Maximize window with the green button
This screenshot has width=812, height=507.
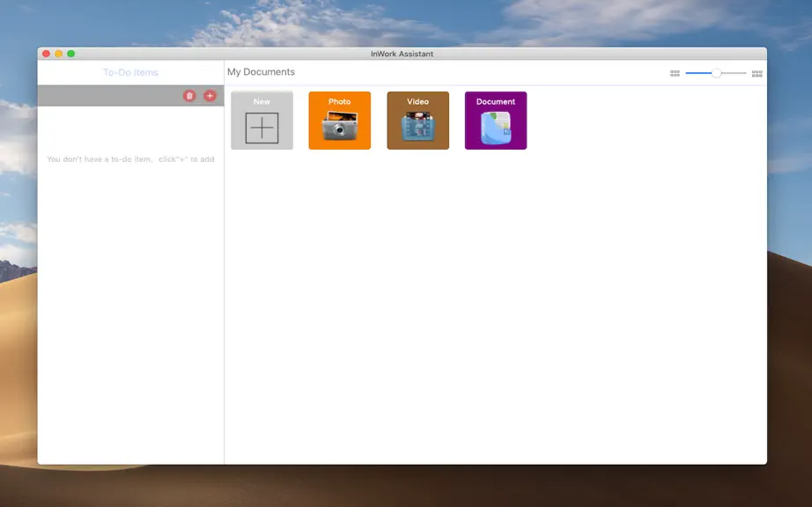(71, 54)
